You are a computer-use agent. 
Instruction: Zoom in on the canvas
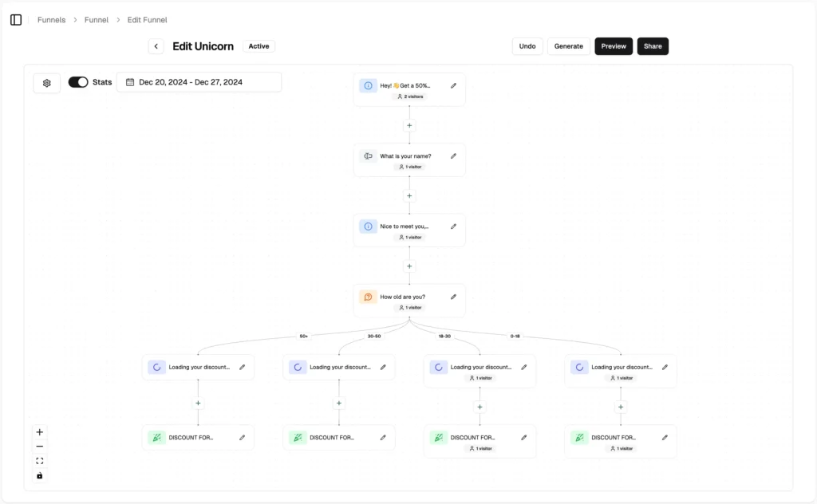(x=40, y=432)
